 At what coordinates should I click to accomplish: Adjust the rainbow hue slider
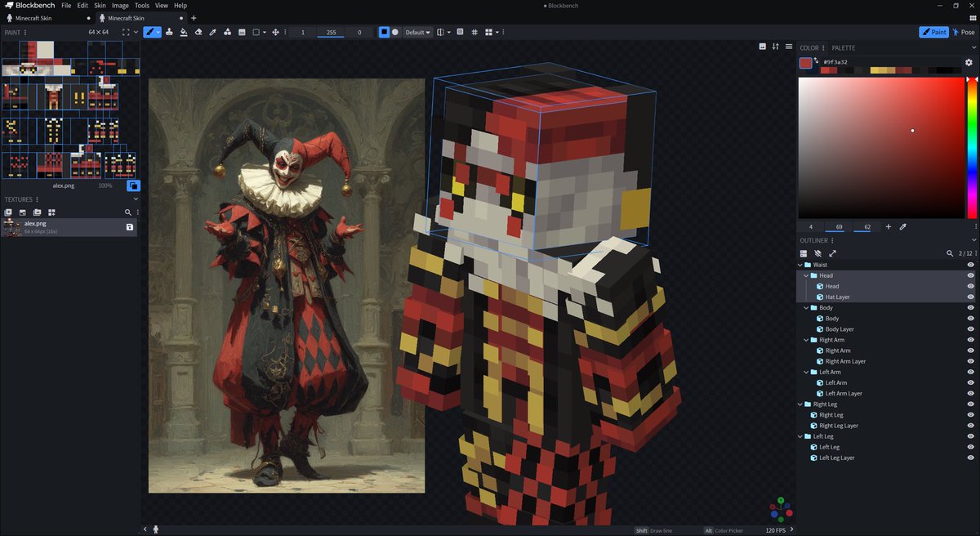coord(971,147)
